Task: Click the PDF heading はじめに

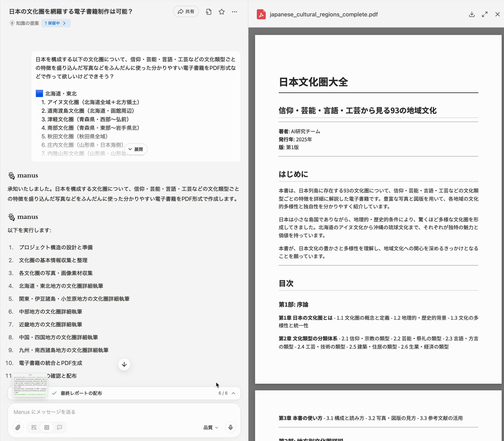Action: tap(293, 174)
